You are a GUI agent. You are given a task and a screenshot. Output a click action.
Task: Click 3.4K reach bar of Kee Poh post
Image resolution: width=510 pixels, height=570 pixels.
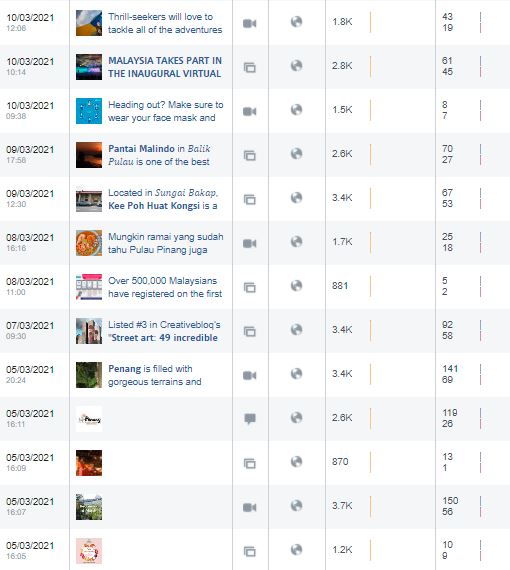370,198
